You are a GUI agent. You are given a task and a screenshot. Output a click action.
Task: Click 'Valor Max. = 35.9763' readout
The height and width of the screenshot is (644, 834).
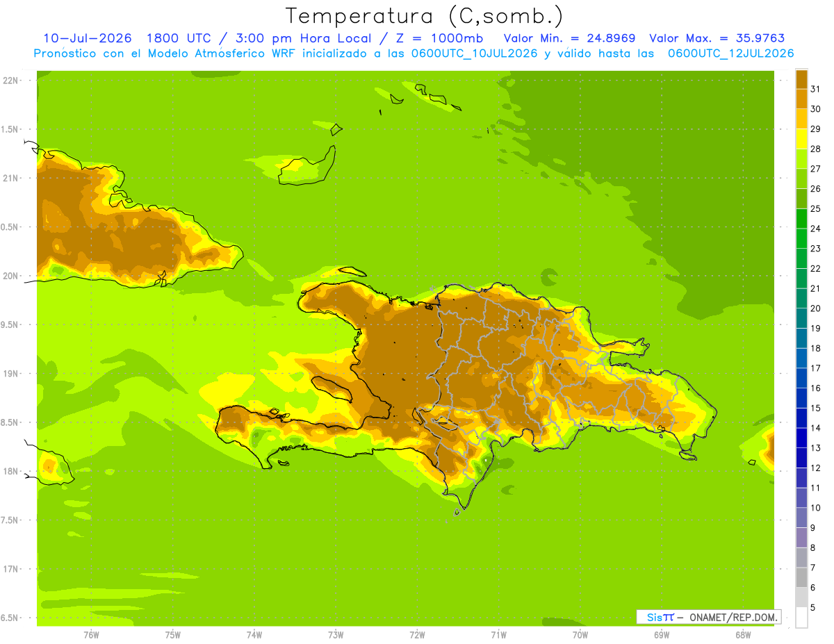point(717,38)
